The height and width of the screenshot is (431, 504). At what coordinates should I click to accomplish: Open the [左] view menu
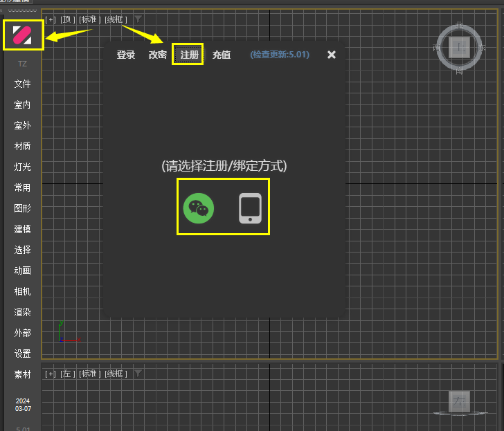pos(68,374)
